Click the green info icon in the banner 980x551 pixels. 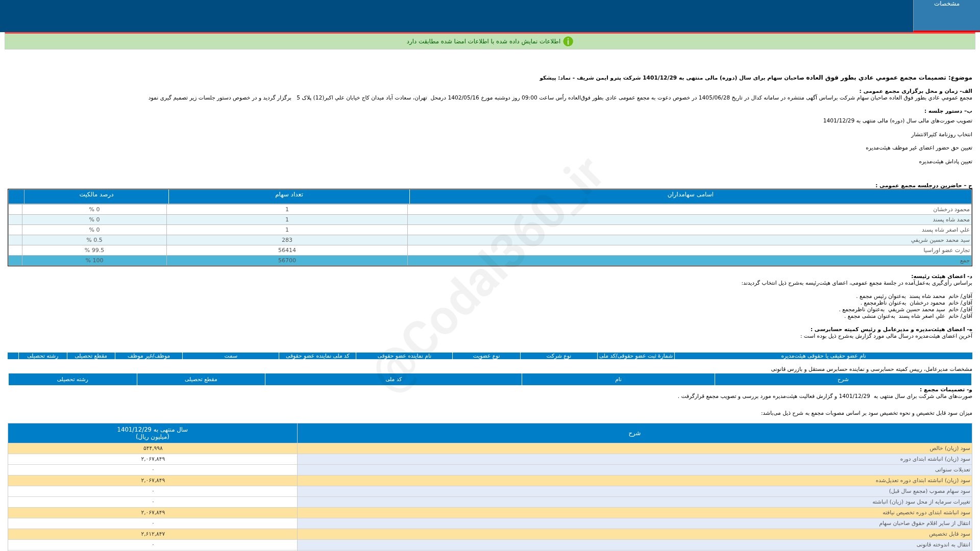click(x=568, y=41)
